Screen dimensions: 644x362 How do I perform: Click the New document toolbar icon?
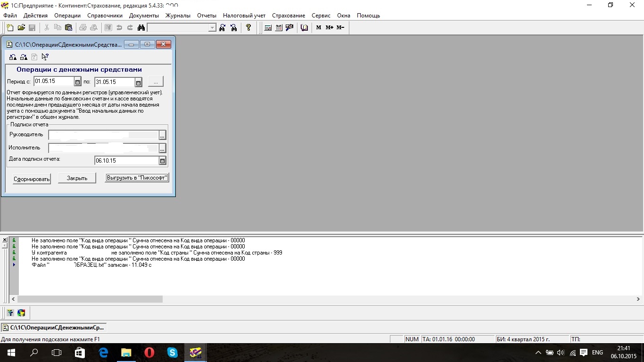(x=10, y=28)
